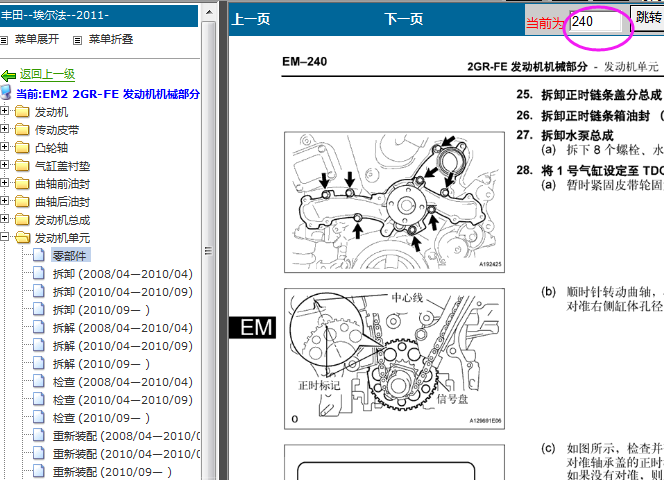Screen dimensions: 664x480
Task: Open the 零部件 tree item
Action: (70, 255)
